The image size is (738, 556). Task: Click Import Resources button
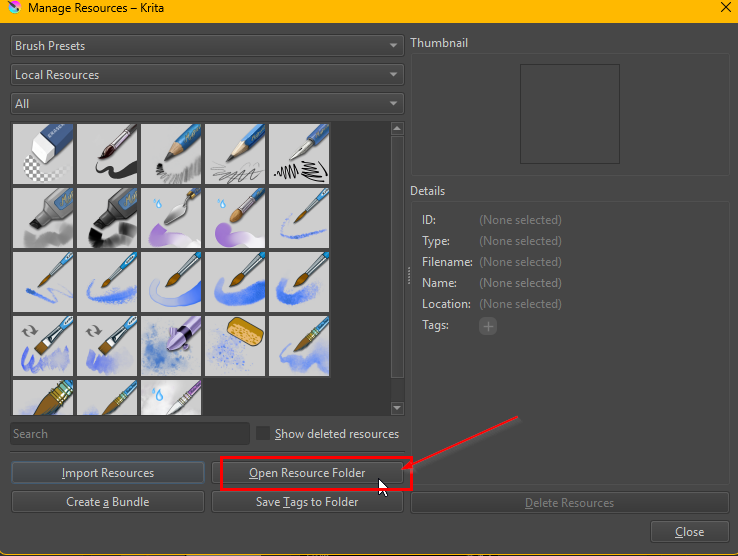(x=108, y=473)
